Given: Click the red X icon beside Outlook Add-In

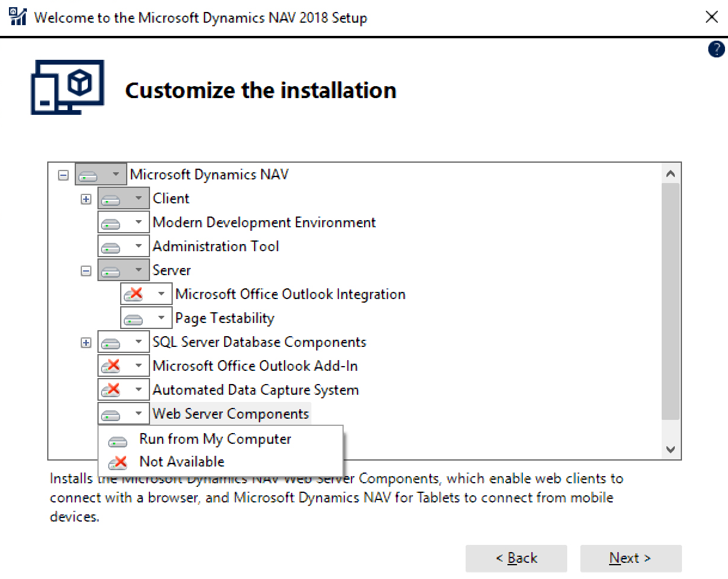Looking at the screenshot, I should 111,366.
